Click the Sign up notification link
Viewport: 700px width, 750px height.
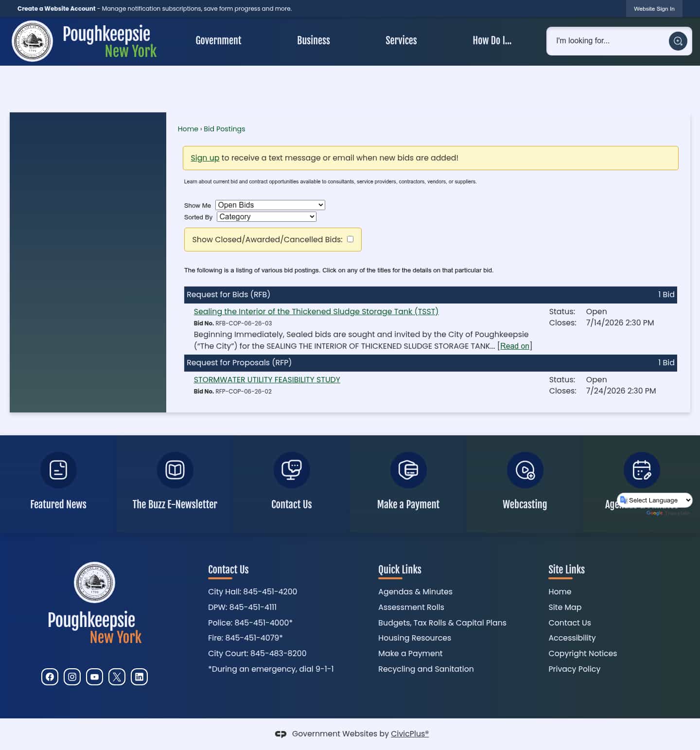[205, 158]
